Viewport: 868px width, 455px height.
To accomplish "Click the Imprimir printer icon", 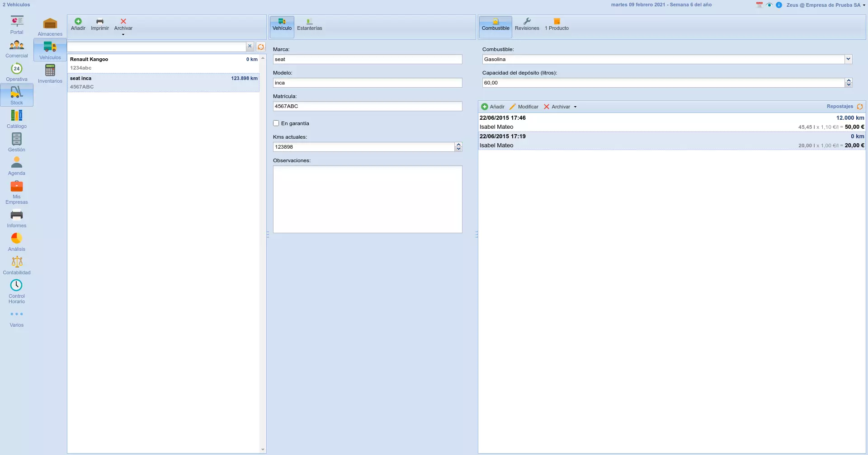I will 99,22.
